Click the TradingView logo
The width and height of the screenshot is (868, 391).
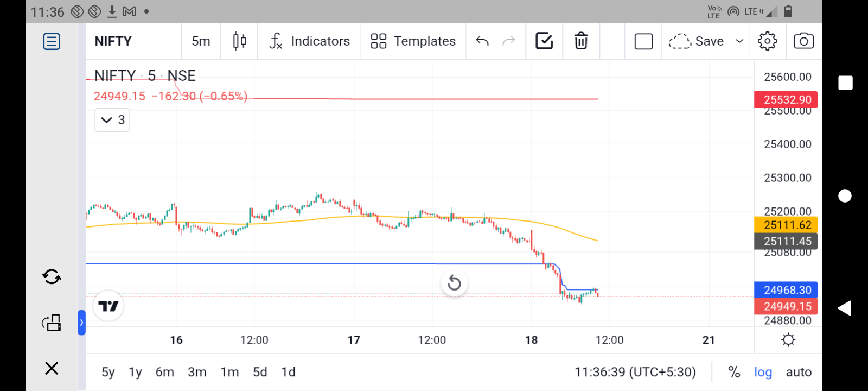tap(108, 306)
